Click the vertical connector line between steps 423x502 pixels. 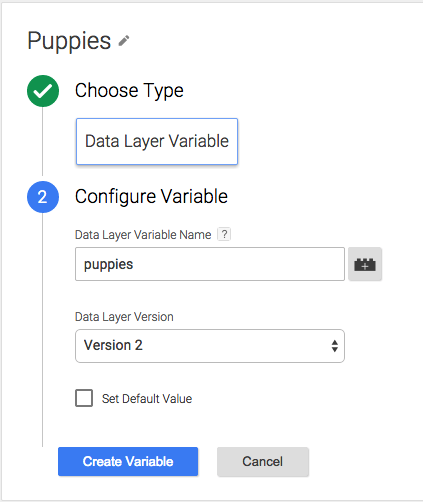pos(43,142)
